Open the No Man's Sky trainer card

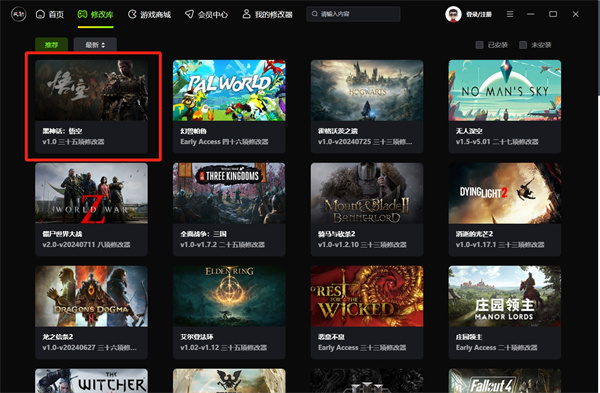coord(505,106)
